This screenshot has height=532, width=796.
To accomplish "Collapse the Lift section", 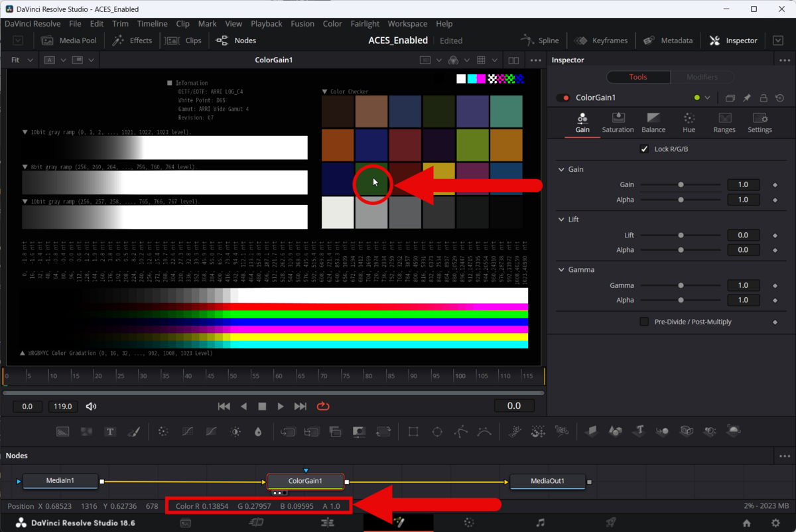I will [561, 220].
